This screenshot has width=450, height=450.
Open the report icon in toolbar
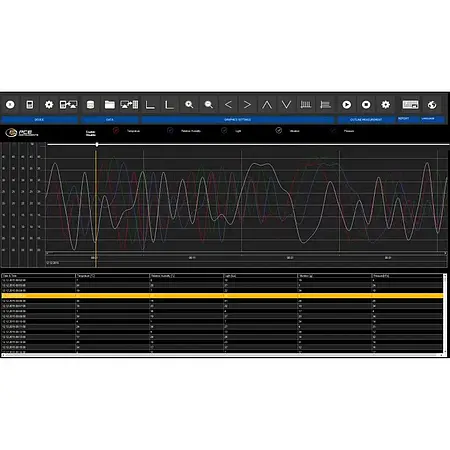point(410,105)
